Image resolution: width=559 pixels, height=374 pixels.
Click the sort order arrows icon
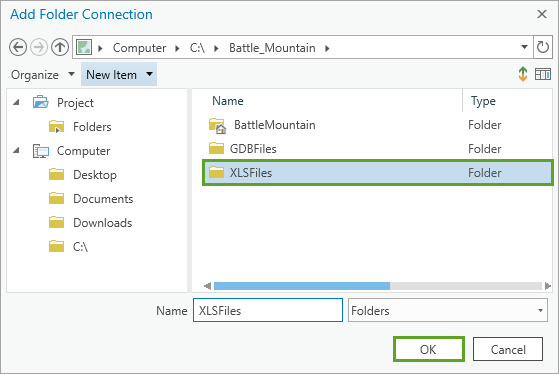[x=523, y=74]
